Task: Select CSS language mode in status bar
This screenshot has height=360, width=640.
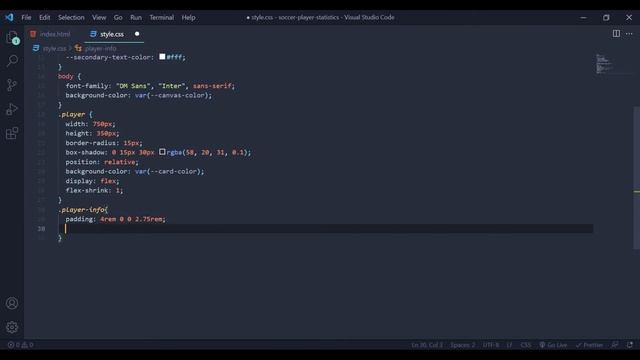Action: click(x=526, y=345)
